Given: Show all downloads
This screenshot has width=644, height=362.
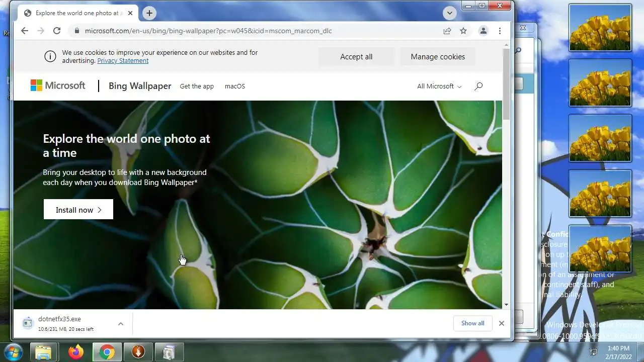Looking at the screenshot, I should 473,323.
